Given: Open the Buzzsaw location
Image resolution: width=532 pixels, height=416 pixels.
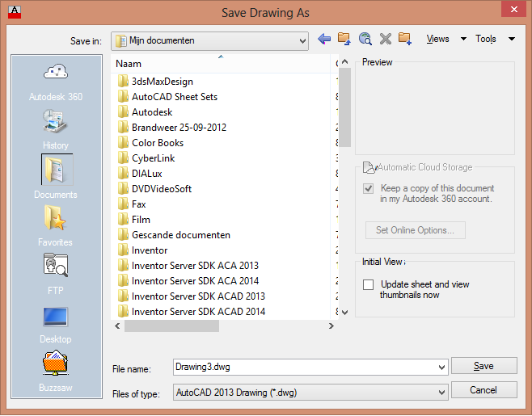Looking at the screenshot, I should click(x=56, y=372).
